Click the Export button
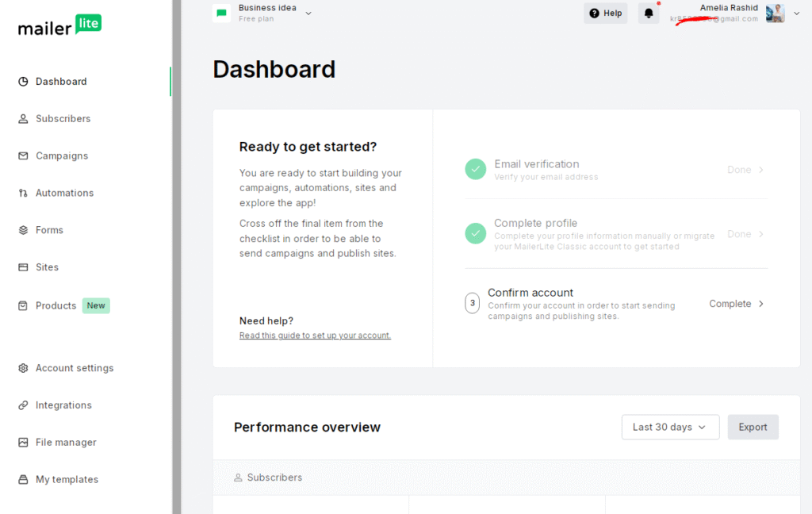Image resolution: width=812 pixels, height=514 pixels. click(x=753, y=427)
